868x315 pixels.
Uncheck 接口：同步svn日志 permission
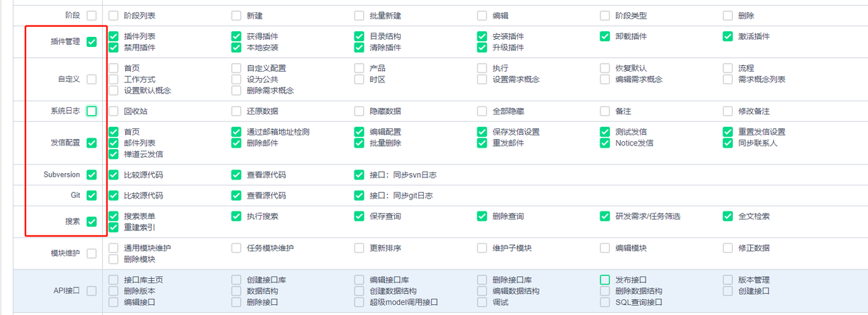tap(359, 175)
